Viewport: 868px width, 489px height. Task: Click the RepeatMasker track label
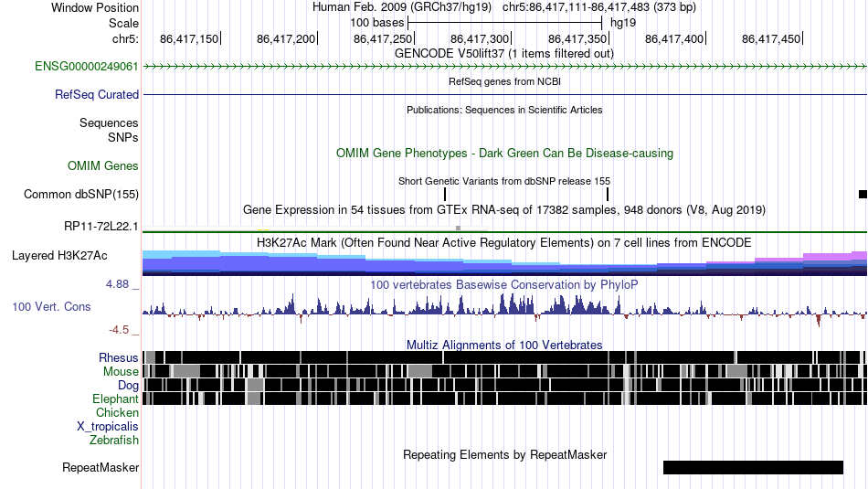pos(101,467)
